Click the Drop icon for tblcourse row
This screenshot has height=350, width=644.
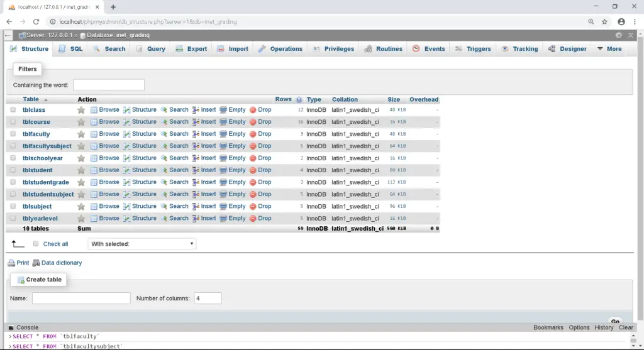click(x=253, y=122)
